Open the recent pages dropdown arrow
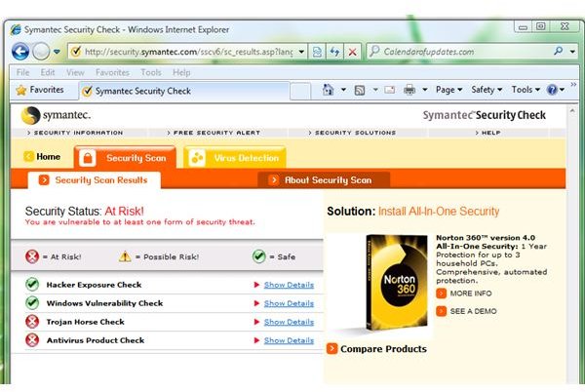Viewport: 585px width, 392px height. point(57,52)
